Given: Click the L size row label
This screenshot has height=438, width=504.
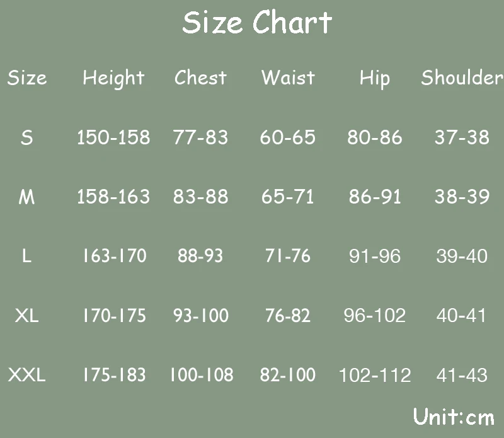Looking at the screenshot, I should click(26, 256).
